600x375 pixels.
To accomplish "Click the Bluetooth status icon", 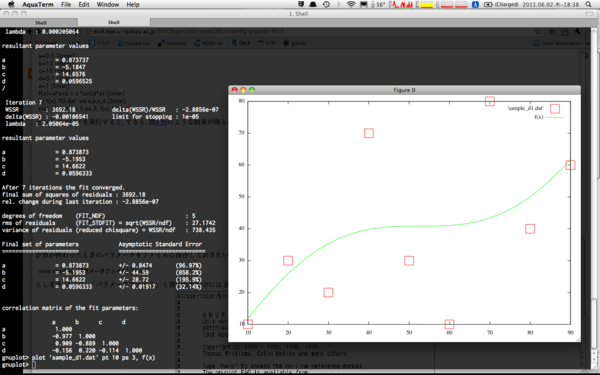I will (339, 4).
